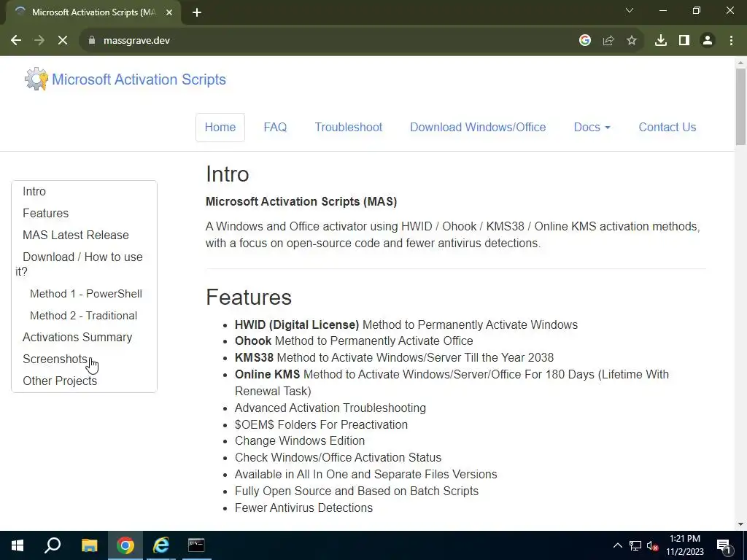Screen dimensions: 747x560
Task: Click the tab search chevron
Action: coord(630,10)
